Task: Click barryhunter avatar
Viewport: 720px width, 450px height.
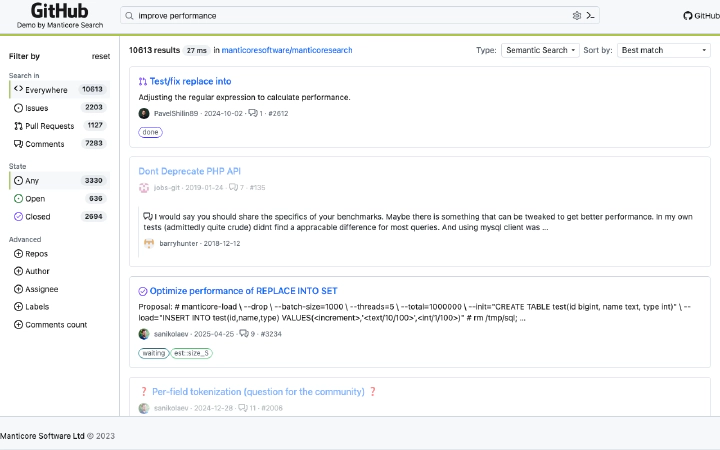Action: (x=149, y=243)
